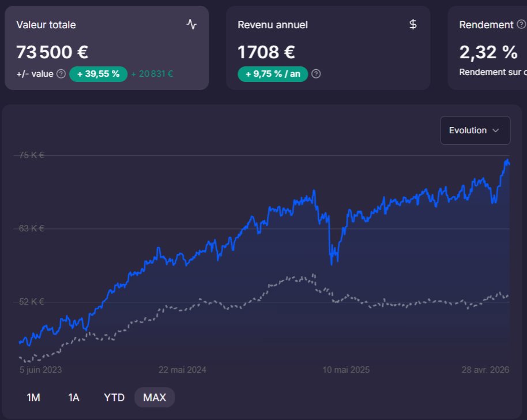Click the + 20 831 € gain value
This screenshot has height=420, width=527.
pyautogui.click(x=152, y=74)
